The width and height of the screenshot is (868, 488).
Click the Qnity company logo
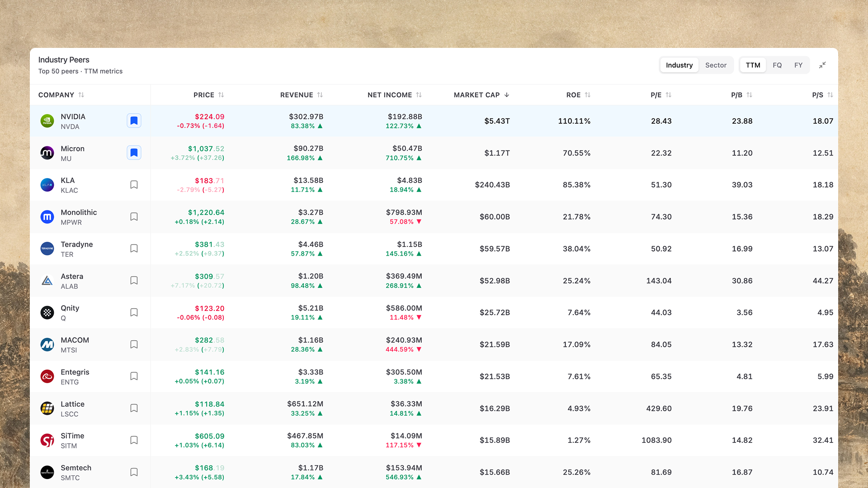pos(47,313)
